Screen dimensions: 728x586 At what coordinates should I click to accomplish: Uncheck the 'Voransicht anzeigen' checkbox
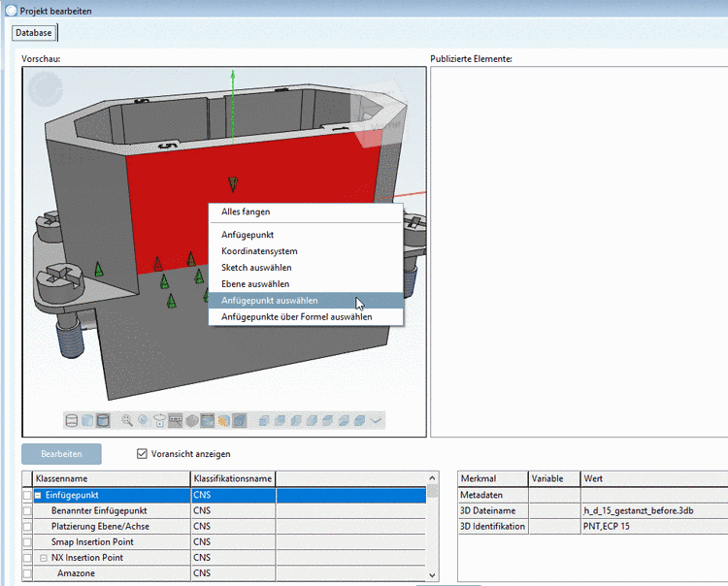coord(143,453)
